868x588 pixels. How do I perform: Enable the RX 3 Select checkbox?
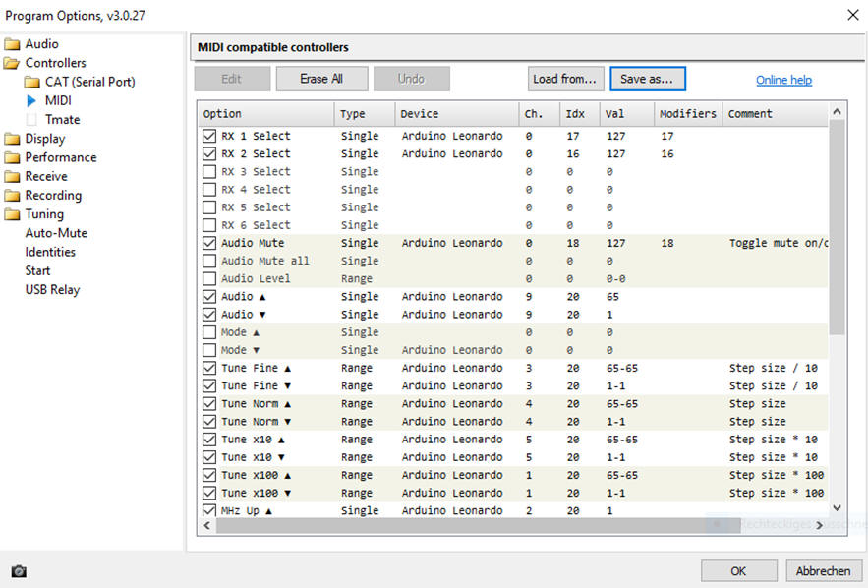209,172
